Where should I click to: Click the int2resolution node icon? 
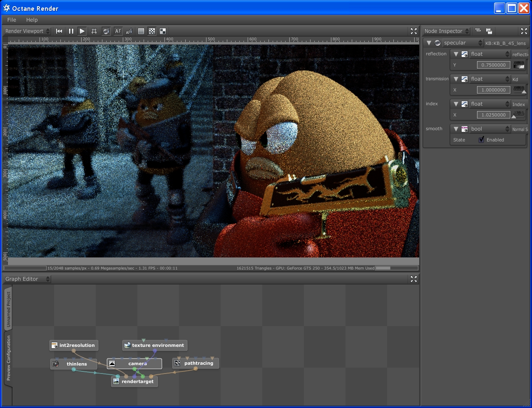[x=54, y=345]
